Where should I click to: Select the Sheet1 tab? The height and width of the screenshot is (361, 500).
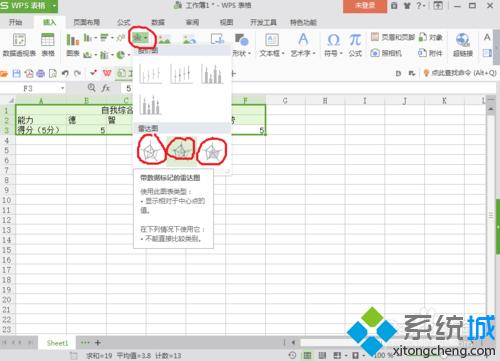click(x=57, y=343)
